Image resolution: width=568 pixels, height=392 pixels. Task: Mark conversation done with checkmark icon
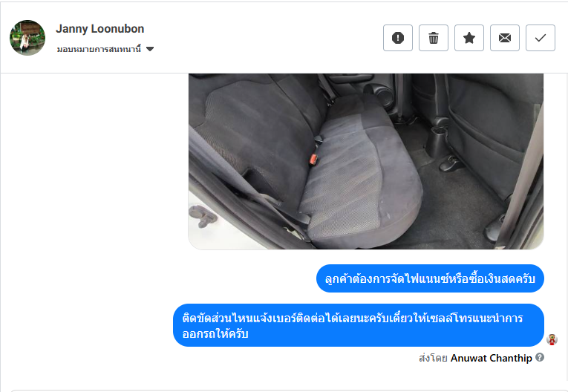(x=540, y=38)
